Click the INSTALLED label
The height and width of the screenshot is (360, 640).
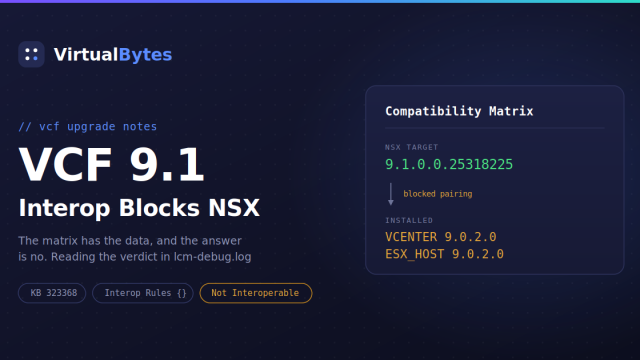(x=409, y=220)
